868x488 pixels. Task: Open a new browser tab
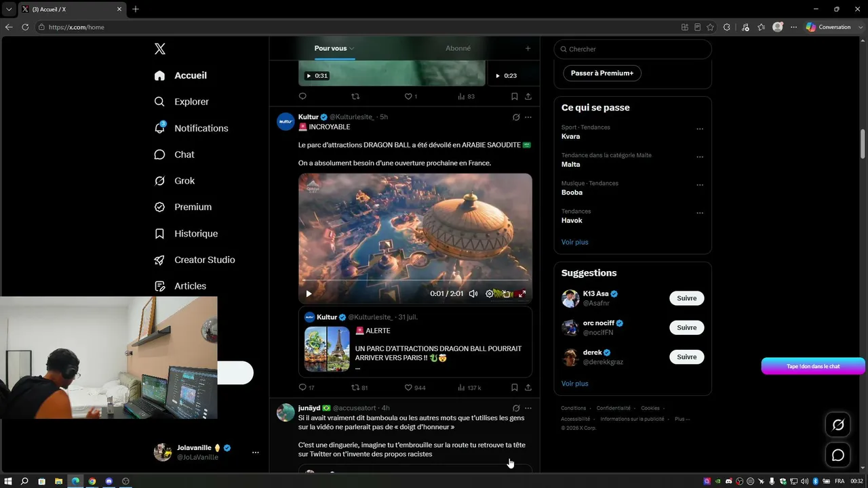click(x=136, y=9)
